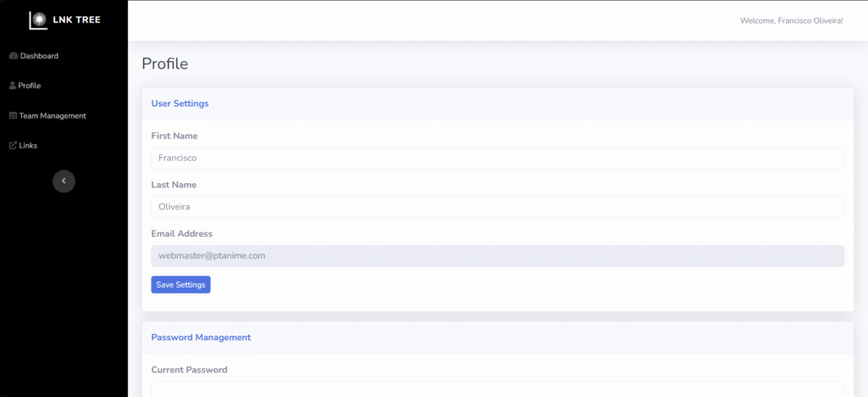
Task: Click the LNK TREE brand text
Action: point(76,20)
